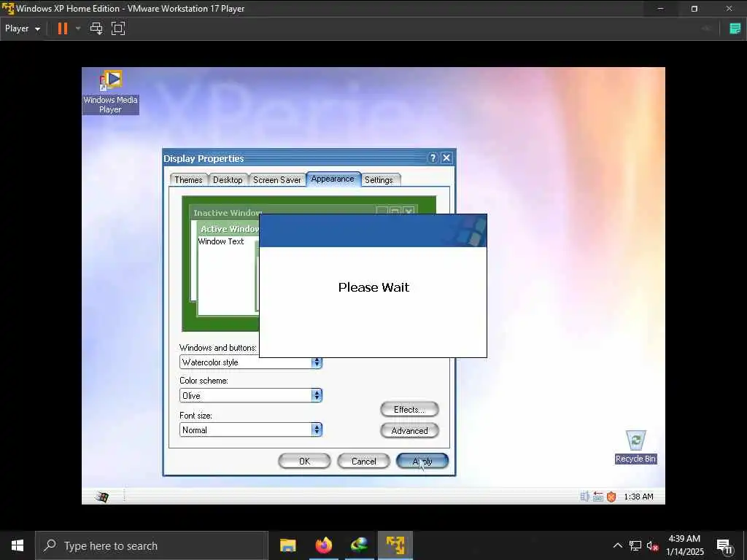
Task: Show hidden system tray icons
Action: point(617,545)
